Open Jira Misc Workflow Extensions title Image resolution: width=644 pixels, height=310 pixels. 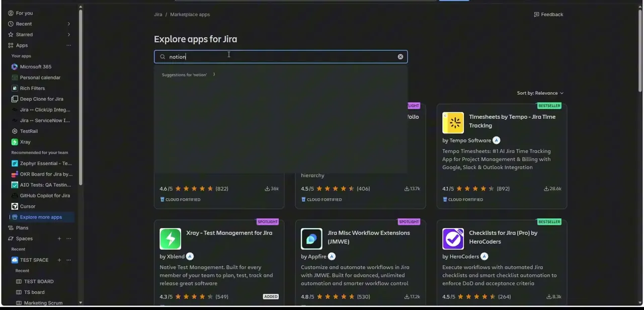[x=369, y=238]
